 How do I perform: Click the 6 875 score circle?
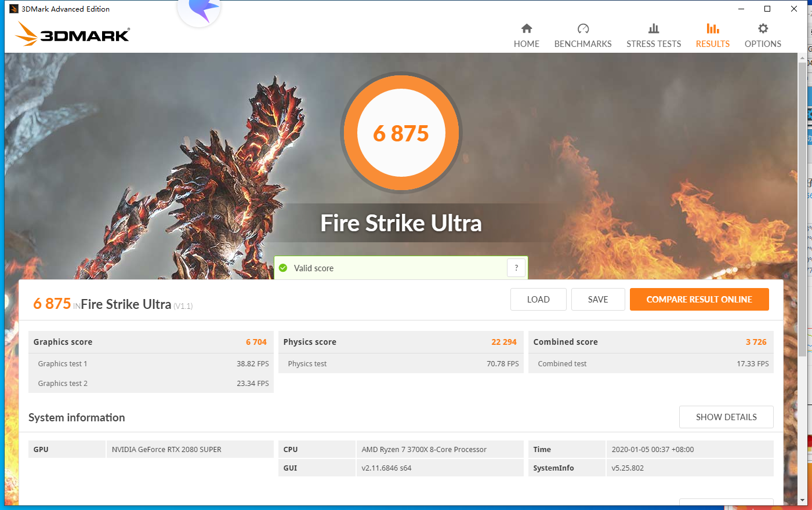401,133
